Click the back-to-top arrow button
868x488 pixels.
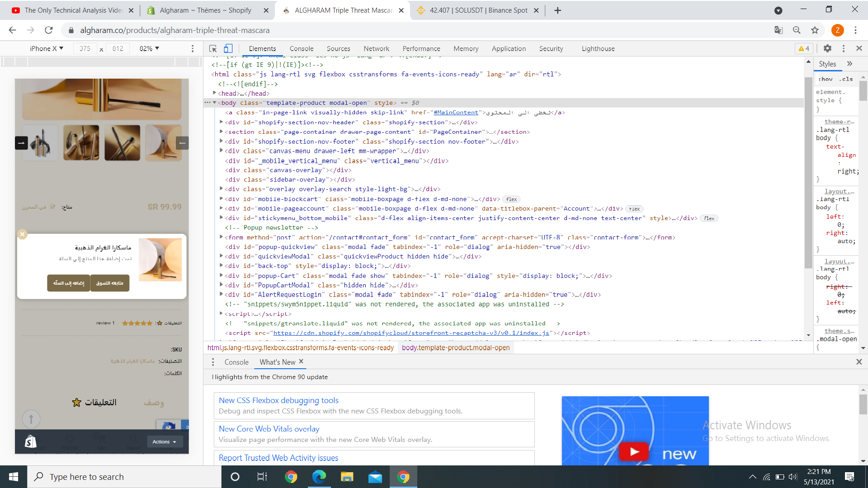pyautogui.click(x=31, y=419)
